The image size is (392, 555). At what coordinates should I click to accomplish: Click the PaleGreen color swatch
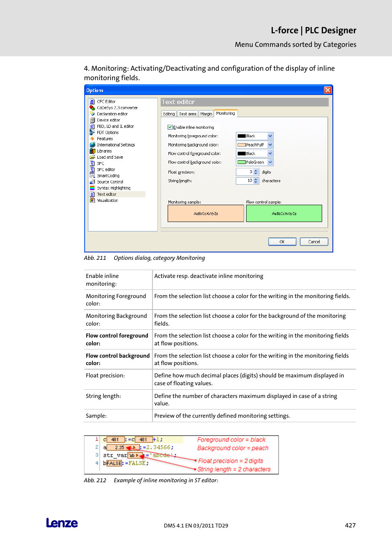(x=242, y=162)
